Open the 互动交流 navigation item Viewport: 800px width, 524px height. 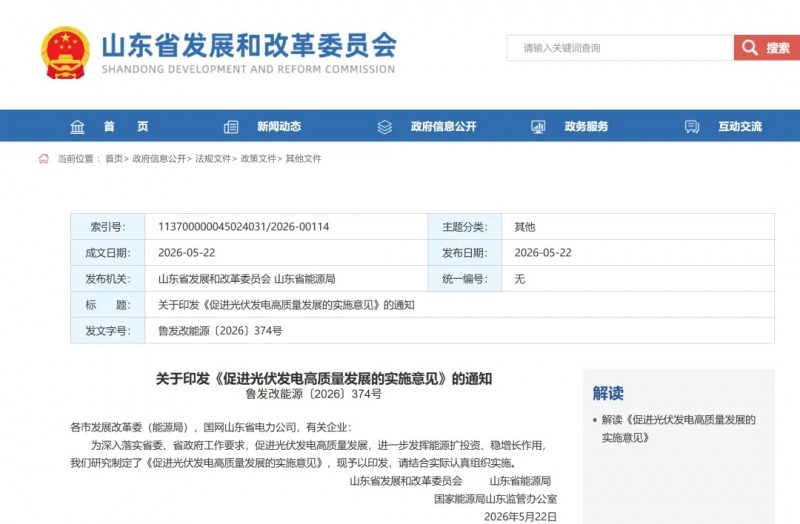[740, 127]
